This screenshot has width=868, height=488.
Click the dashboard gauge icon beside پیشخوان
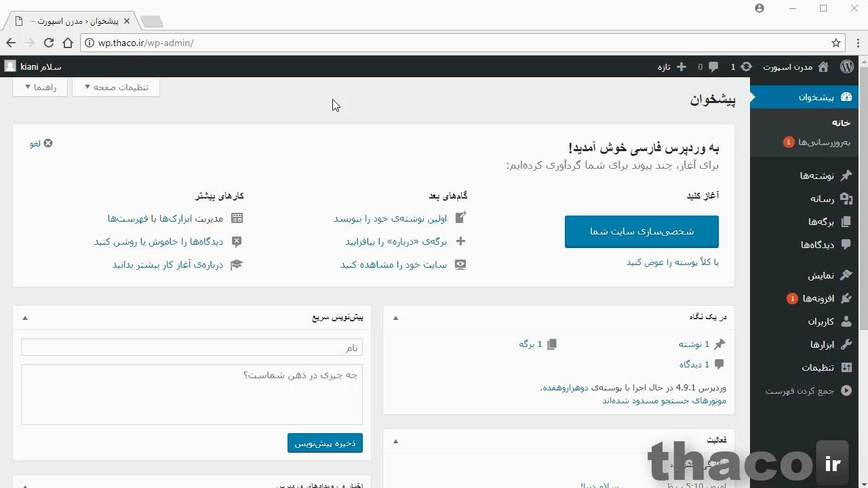click(846, 97)
